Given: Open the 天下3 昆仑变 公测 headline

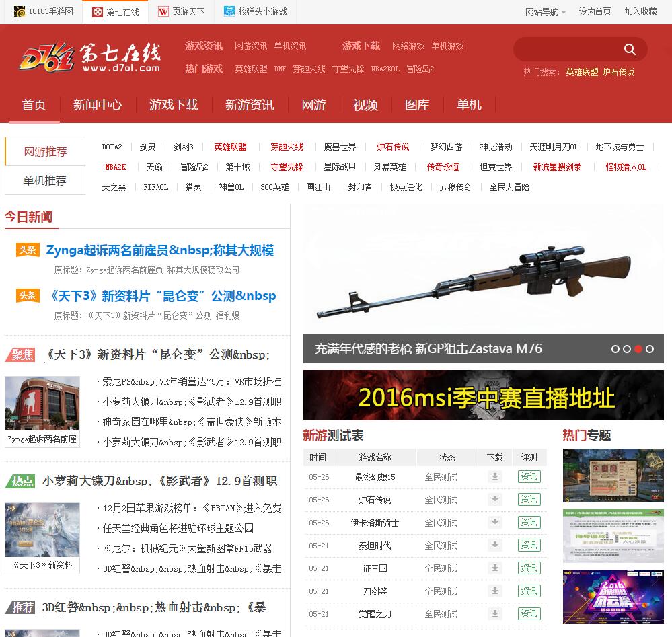Looking at the screenshot, I should (163, 296).
